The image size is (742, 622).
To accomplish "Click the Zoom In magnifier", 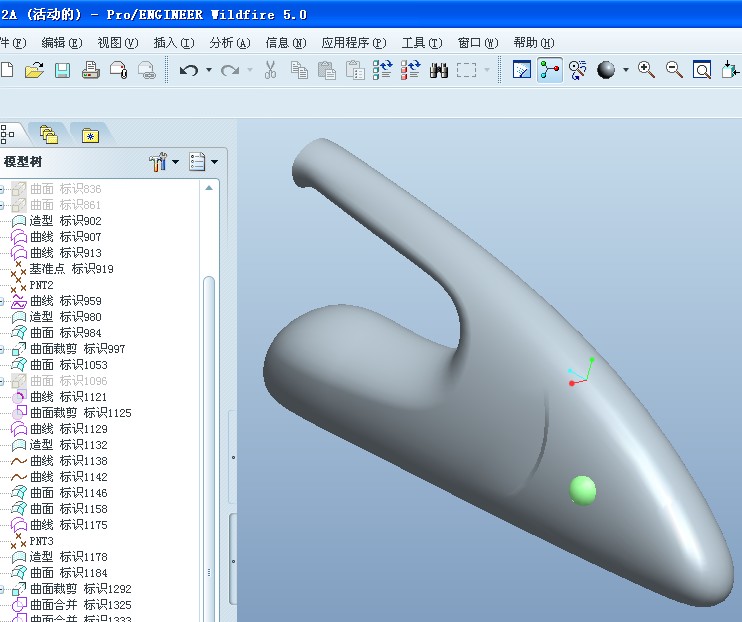I will tap(646, 70).
